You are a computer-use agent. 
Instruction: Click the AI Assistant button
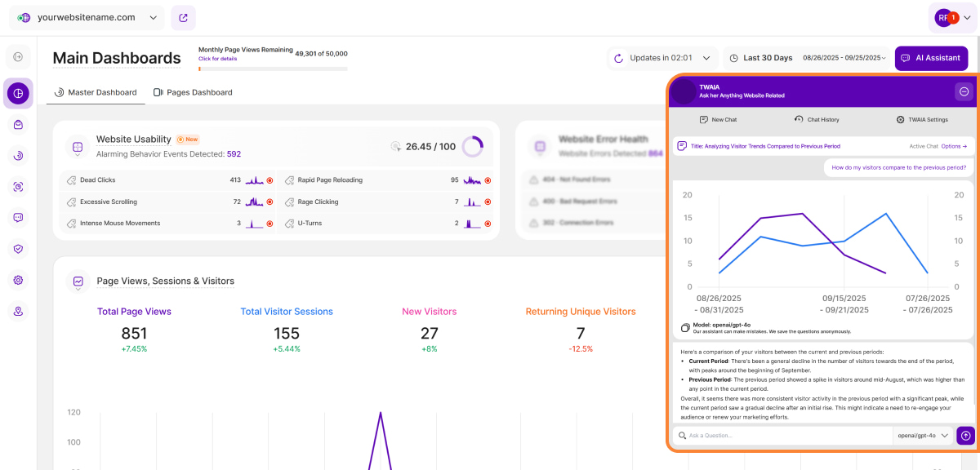pos(931,58)
